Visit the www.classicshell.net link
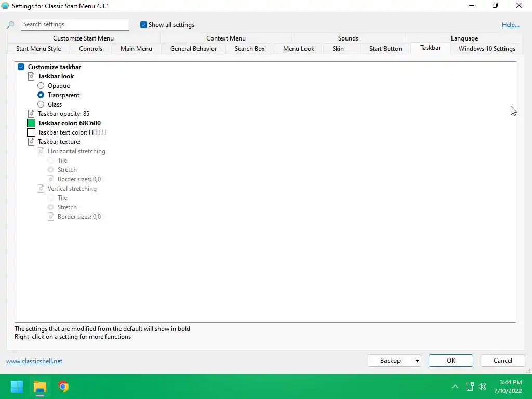Screen dimensions: 532x399 click(x=34, y=361)
